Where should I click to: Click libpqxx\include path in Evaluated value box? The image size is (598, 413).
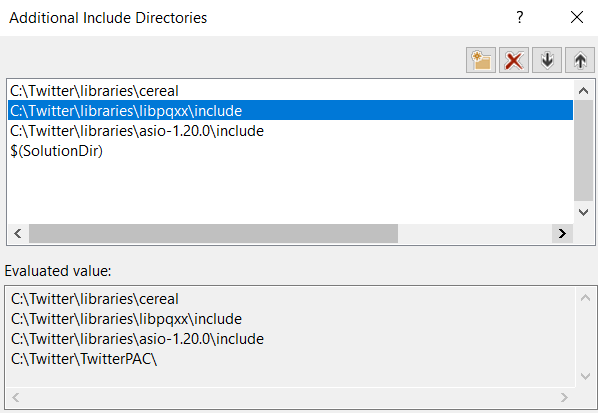pos(126,319)
